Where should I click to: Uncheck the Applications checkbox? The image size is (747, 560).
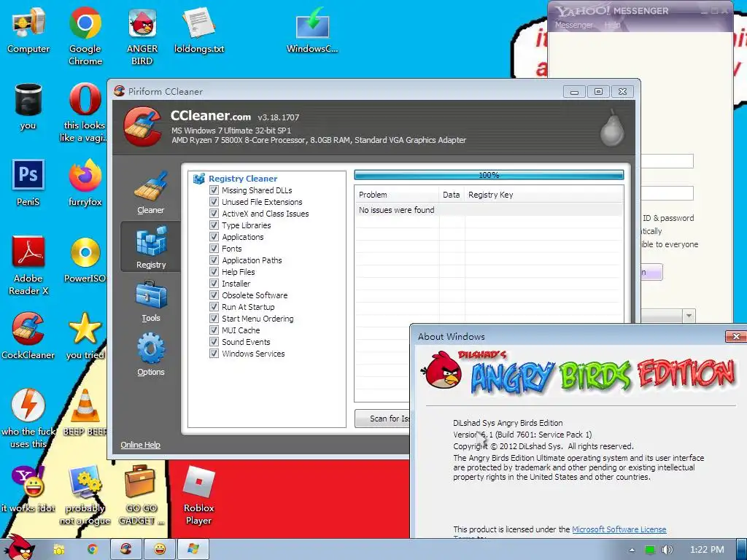point(214,237)
